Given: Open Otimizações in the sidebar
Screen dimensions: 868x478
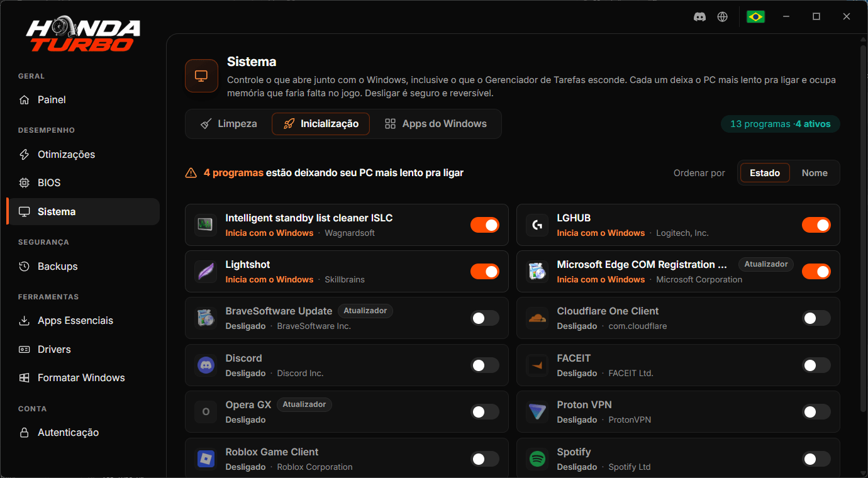Looking at the screenshot, I should [x=83, y=155].
